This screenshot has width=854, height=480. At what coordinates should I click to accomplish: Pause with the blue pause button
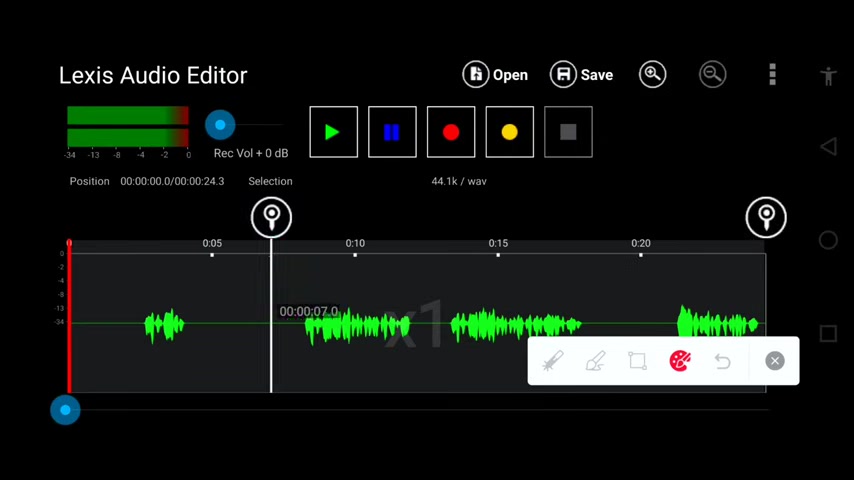[392, 132]
